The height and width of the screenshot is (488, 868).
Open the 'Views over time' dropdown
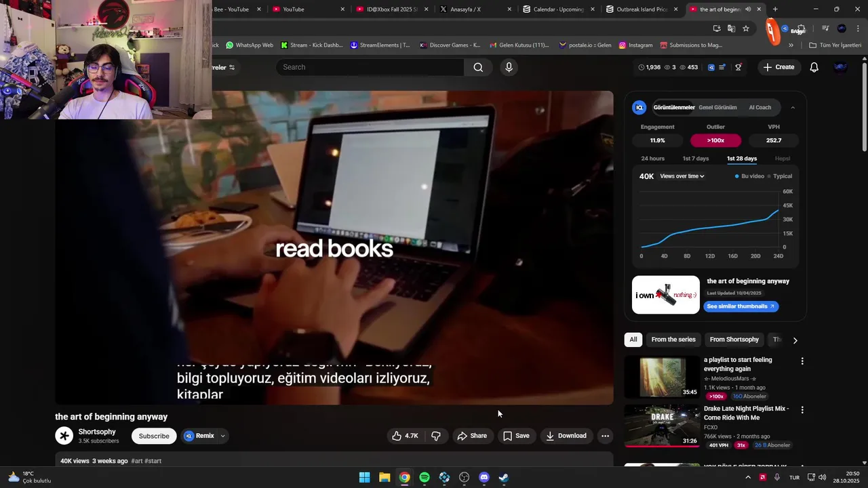[682, 176]
